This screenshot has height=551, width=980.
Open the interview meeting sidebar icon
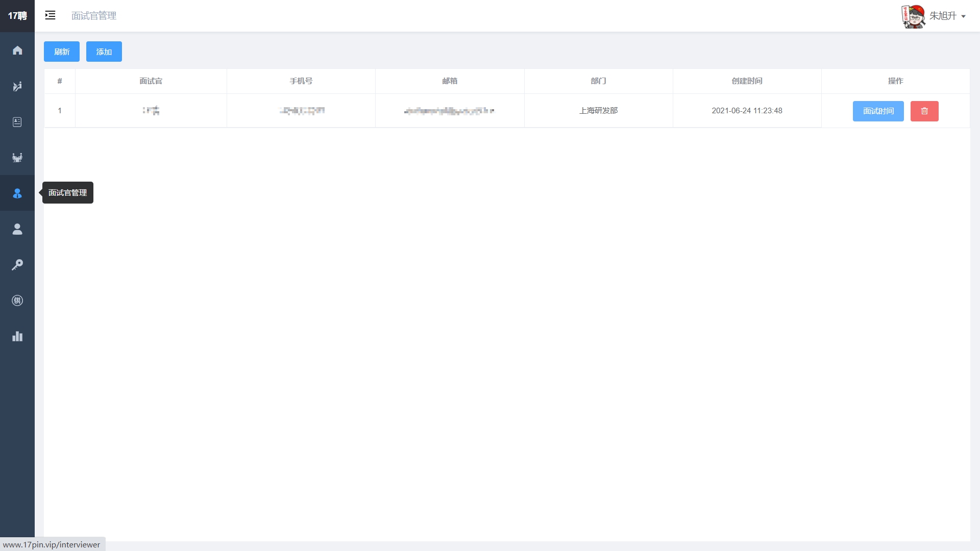click(17, 157)
